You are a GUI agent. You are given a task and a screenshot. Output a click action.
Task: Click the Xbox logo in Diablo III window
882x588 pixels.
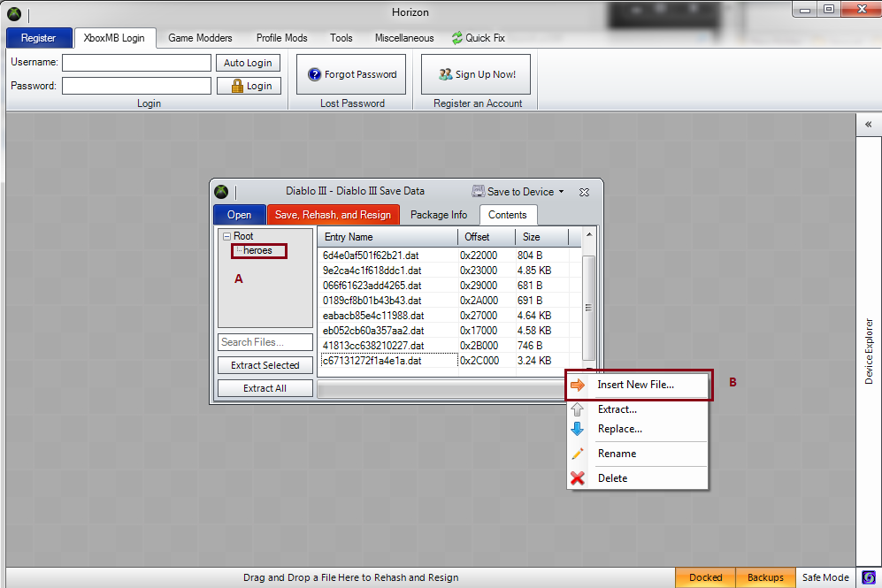tap(221, 191)
